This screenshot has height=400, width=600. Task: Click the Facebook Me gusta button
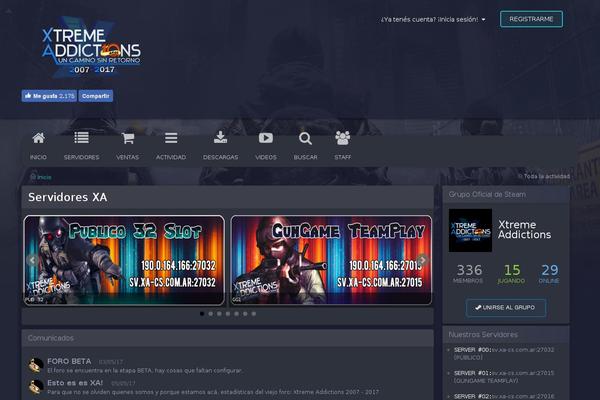coord(49,96)
